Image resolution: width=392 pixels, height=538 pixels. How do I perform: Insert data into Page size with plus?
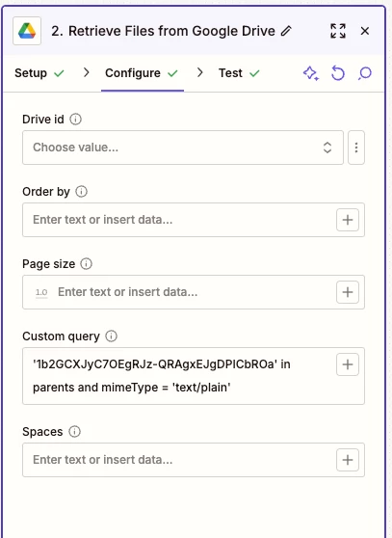click(x=348, y=292)
